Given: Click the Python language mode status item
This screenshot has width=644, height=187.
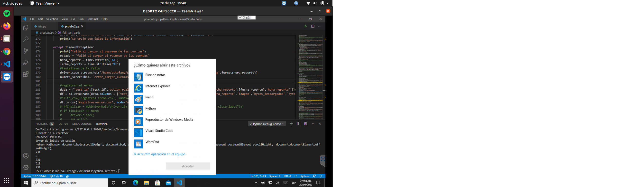Looking at the screenshot, I should click(x=305, y=176).
